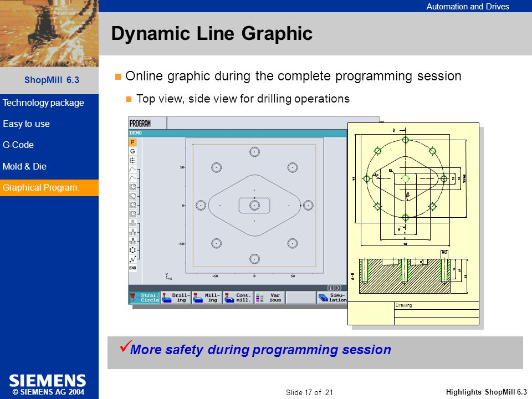The image size is (532, 399).
Task: Select the settings list step icon below G
Action: (132, 161)
